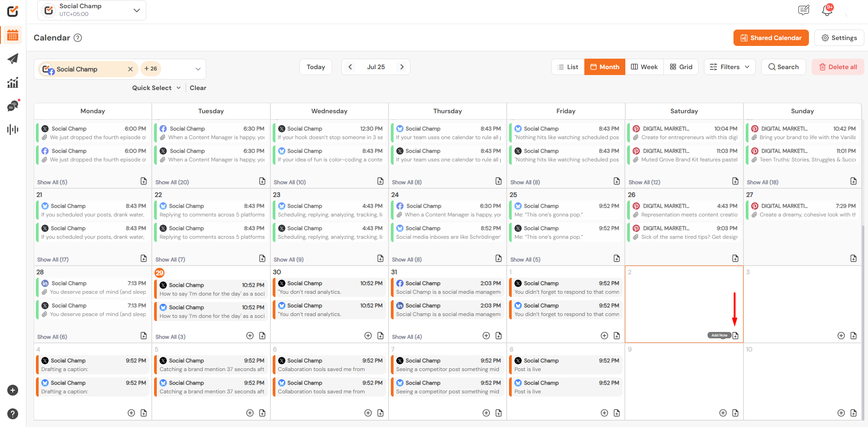Click the note icon on day 31
This screenshot has width=868, height=427.
coord(499,336)
